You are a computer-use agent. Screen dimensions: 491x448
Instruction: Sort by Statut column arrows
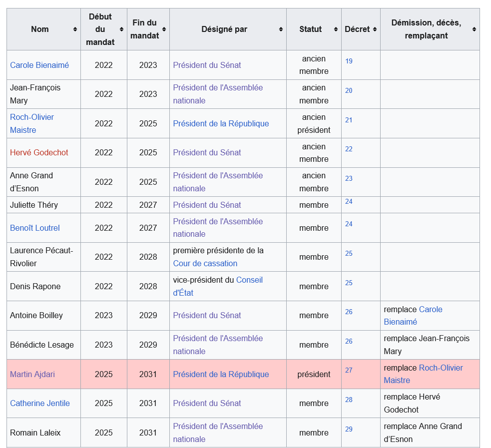click(x=336, y=29)
